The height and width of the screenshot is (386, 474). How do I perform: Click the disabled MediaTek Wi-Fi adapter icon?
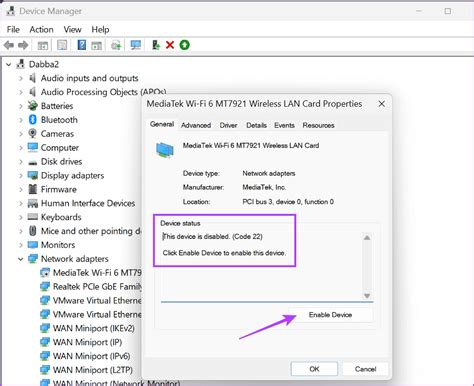pos(45,273)
